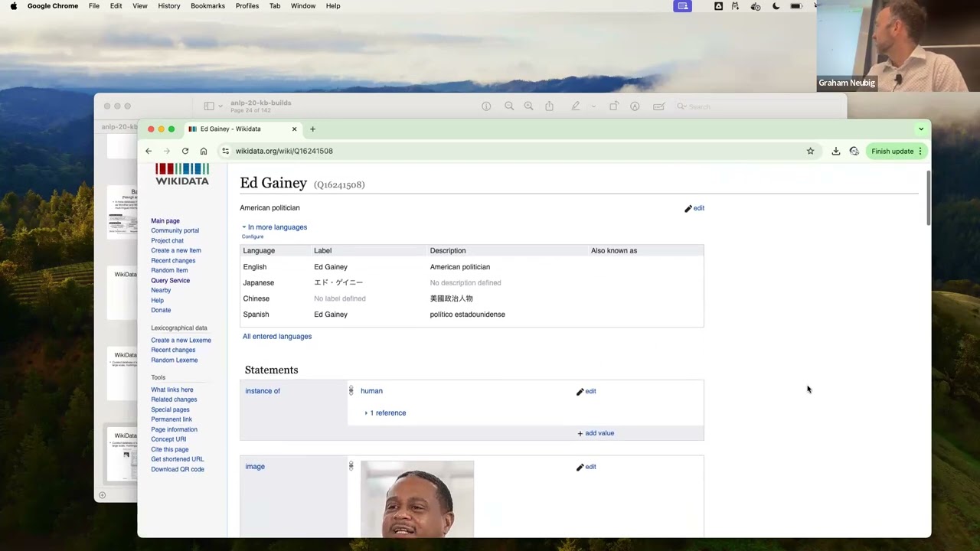The width and height of the screenshot is (980, 551).
Task: Open Chrome's home page icon
Action: click(x=204, y=151)
